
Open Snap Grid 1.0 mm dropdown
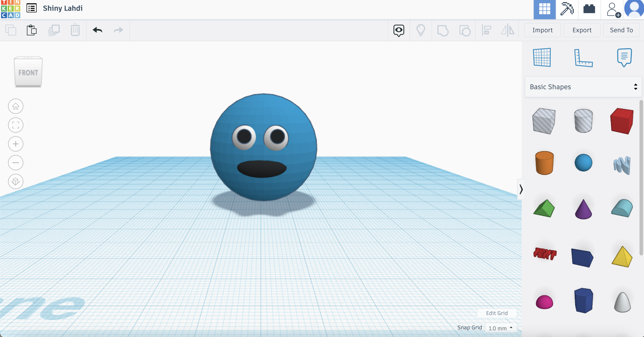click(501, 328)
